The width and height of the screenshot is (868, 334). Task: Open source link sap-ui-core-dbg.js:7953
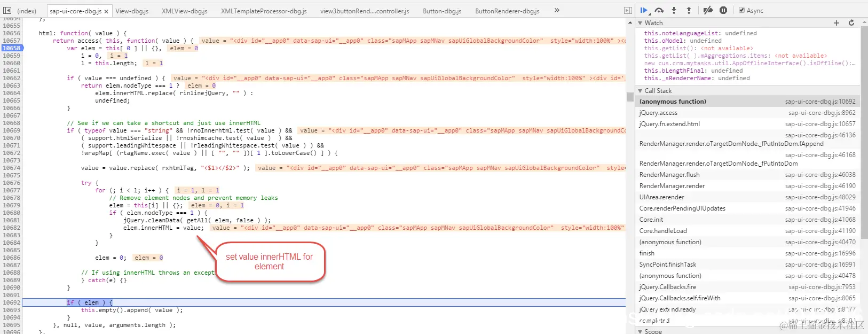(x=822, y=287)
